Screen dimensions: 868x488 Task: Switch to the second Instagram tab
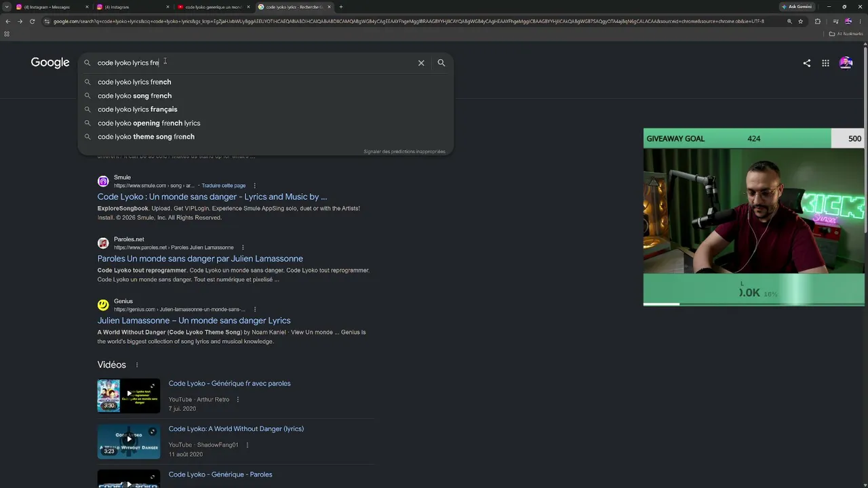pyautogui.click(x=133, y=7)
